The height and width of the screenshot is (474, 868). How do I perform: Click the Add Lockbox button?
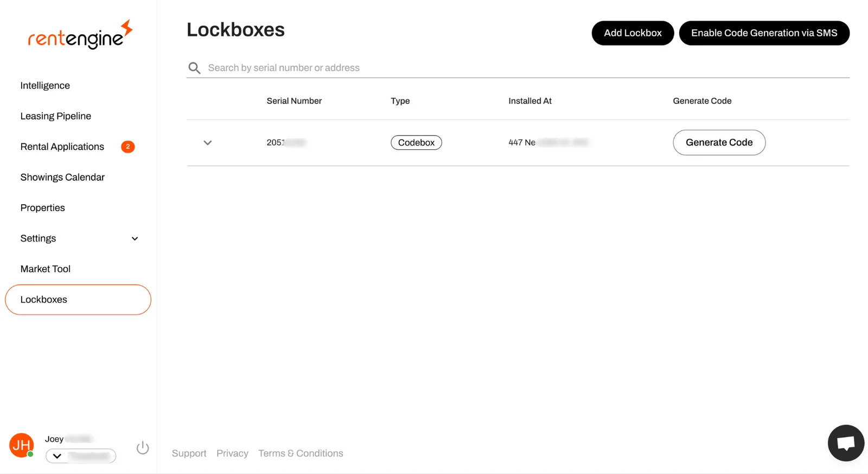[x=633, y=33]
